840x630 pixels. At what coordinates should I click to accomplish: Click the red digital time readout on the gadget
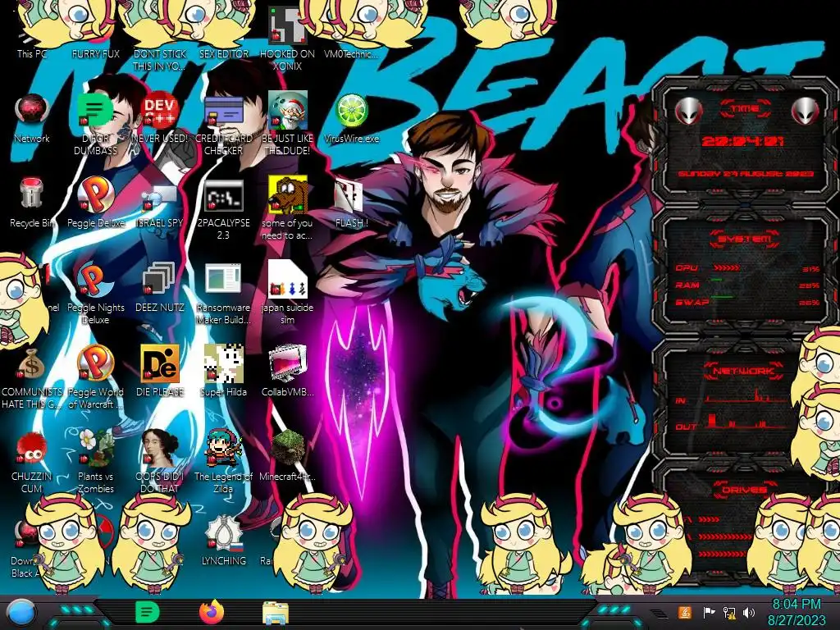(742, 141)
